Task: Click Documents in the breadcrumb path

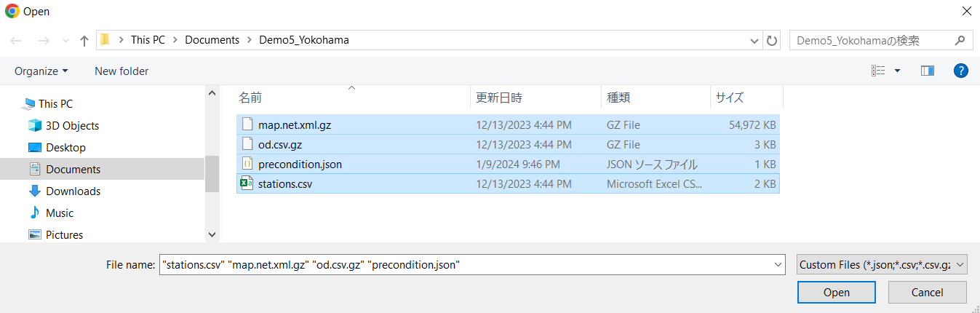Action: tap(212, 40)
